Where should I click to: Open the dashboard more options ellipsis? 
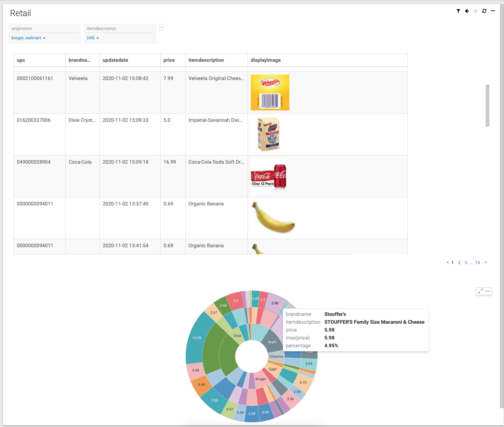493,11
